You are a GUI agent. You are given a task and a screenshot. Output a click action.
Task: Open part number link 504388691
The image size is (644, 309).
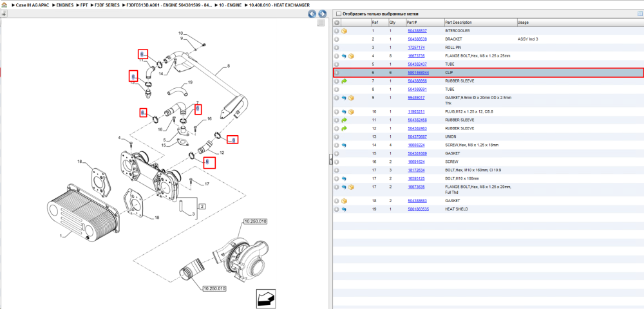[x=417, y=89]
